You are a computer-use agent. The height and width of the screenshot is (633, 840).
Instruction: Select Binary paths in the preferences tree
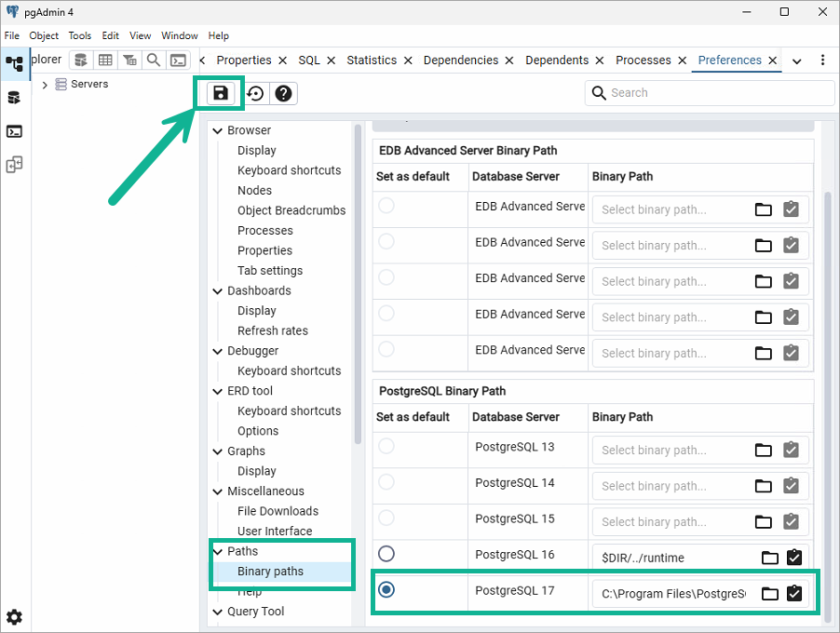tap(271, 572)
